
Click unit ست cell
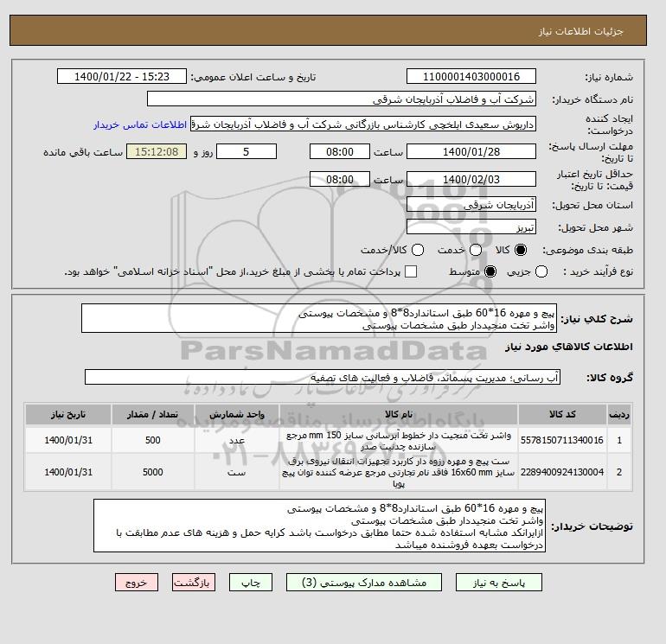pos(237,472)
